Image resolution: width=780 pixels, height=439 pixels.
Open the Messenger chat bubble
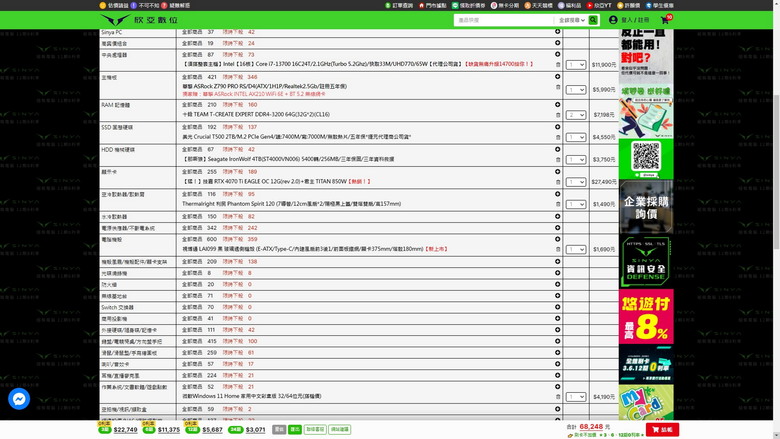(x=19, y=399)
